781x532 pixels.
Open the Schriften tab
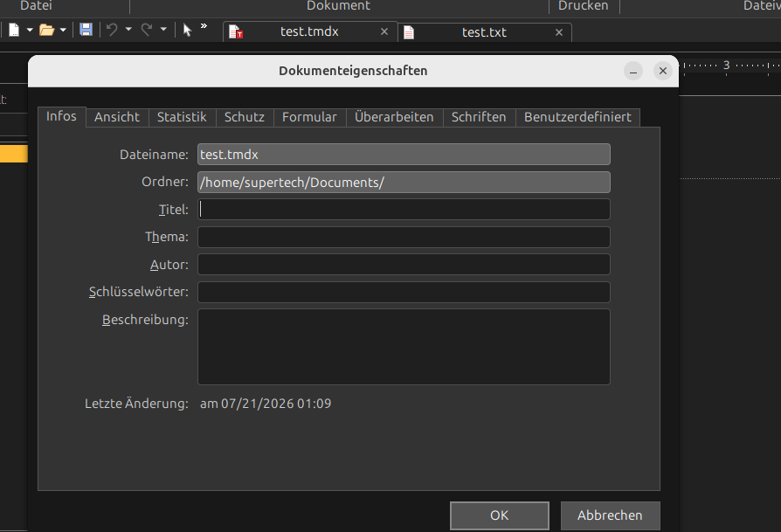coord(479,117)
